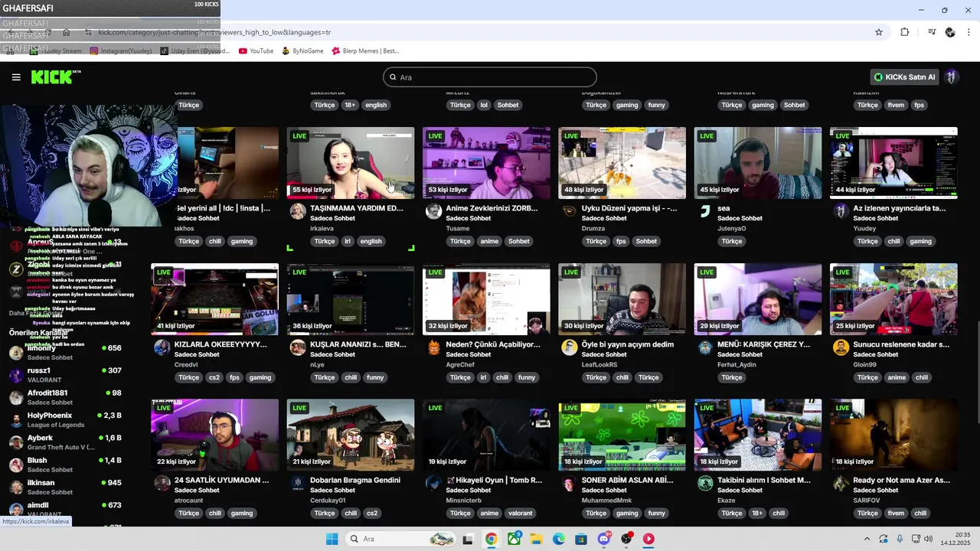Click irkaleva channel avatar icon
The height and width of the screenshot is (551, 980).
point(298,212)
